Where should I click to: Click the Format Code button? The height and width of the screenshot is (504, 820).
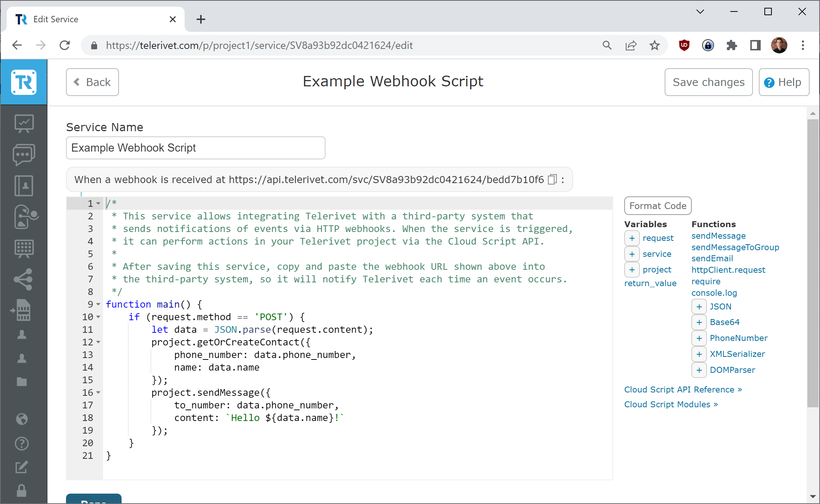(658, 206)
